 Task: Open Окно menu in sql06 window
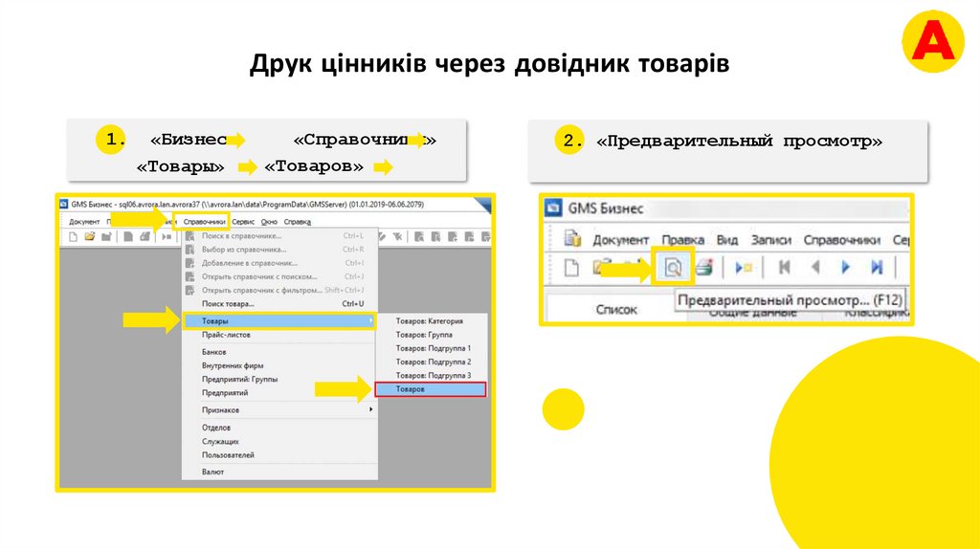point(269,222)
